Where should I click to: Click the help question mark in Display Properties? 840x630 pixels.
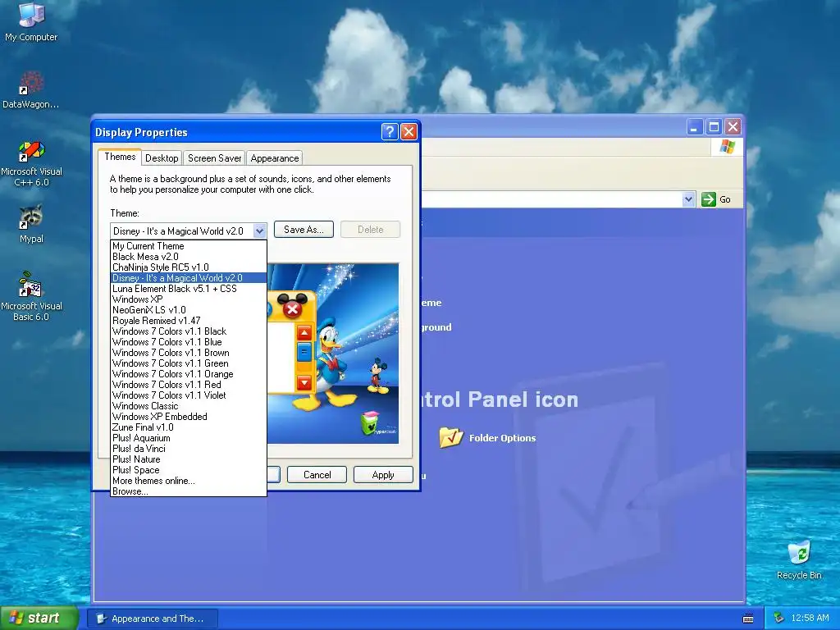[x=390, y=131]
